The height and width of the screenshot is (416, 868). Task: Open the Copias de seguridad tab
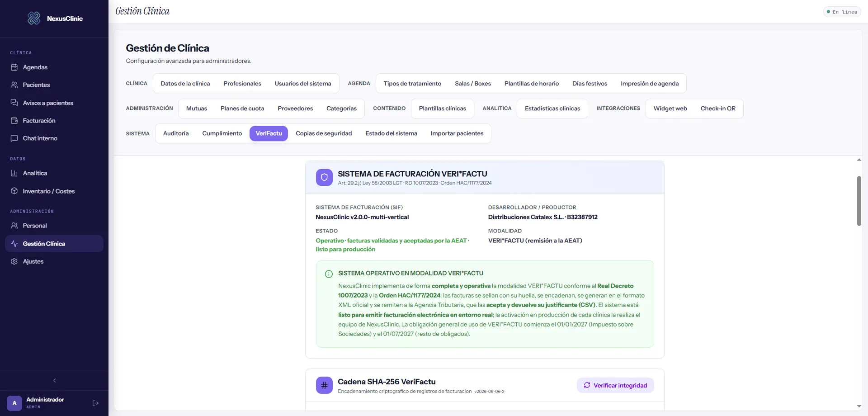pos(324,133)
